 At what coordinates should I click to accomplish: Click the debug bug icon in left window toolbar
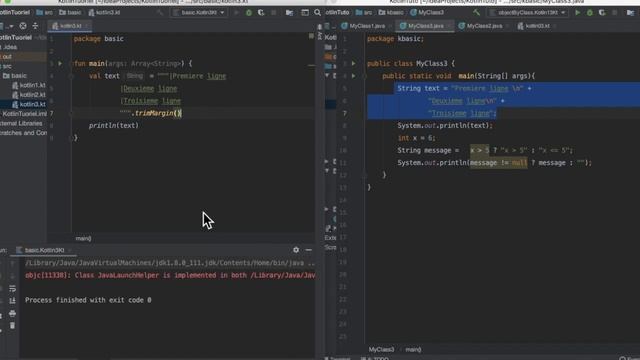[x=249, y=13]
